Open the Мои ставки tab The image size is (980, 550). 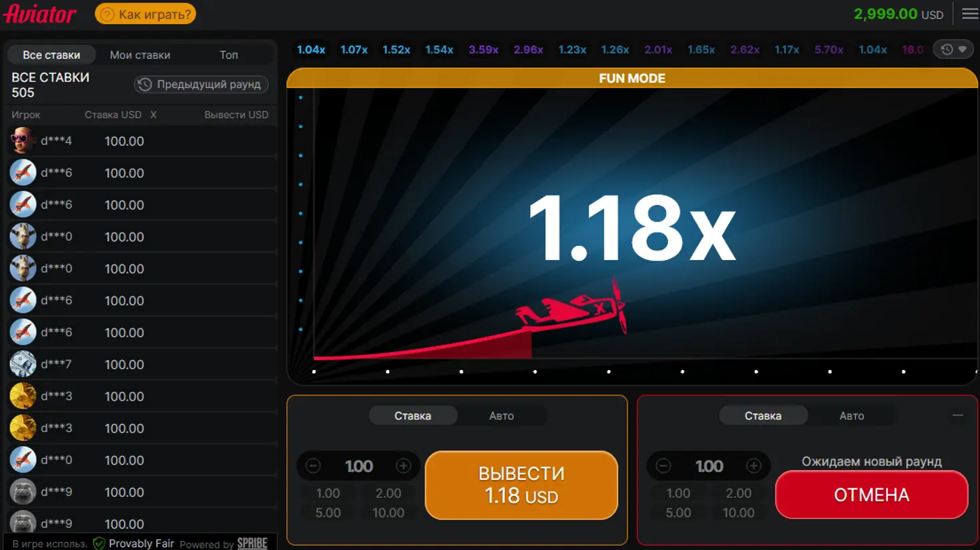coord(140,55)
